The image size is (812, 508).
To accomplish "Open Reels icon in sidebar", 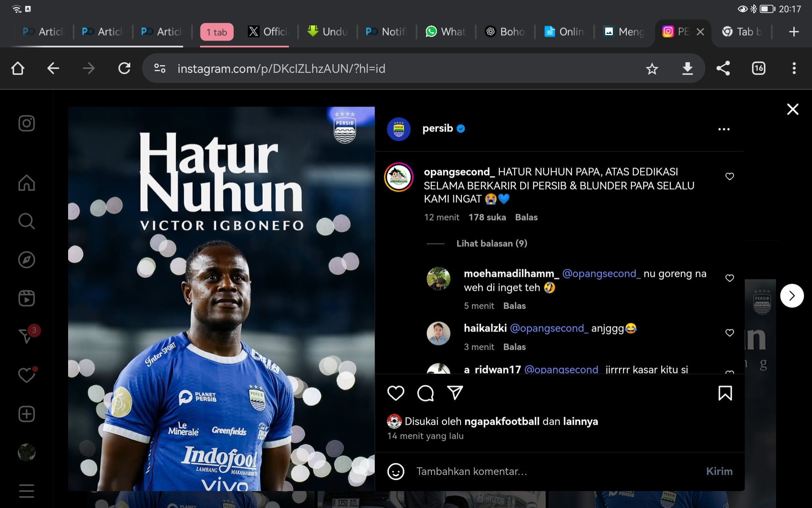I will (27, 298).
